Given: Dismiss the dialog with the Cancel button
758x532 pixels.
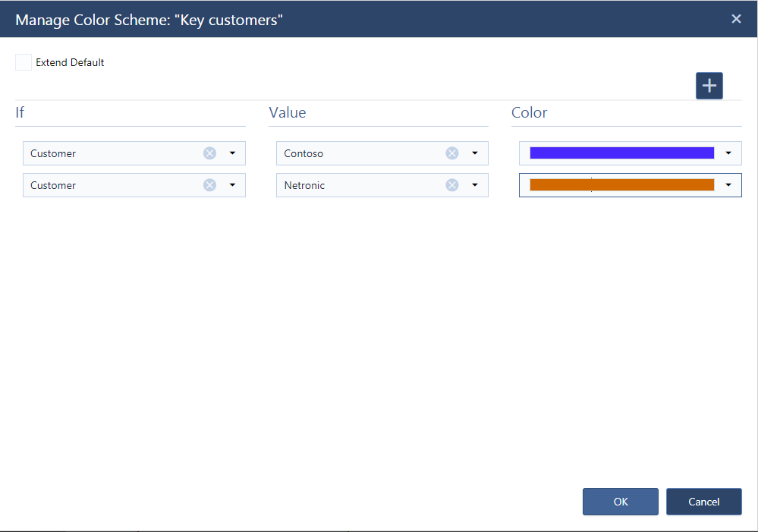Looking at the screenshot, I should point(703,502).
